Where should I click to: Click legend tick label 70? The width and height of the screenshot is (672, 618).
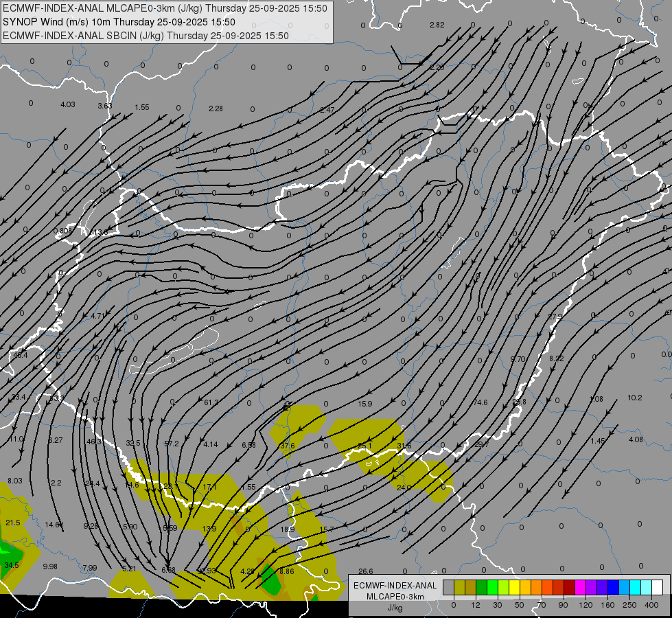click(542, 605)
